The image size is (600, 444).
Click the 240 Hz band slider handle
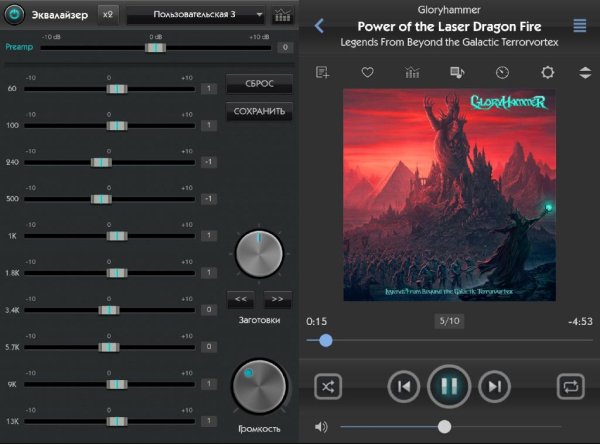[101, 162]
